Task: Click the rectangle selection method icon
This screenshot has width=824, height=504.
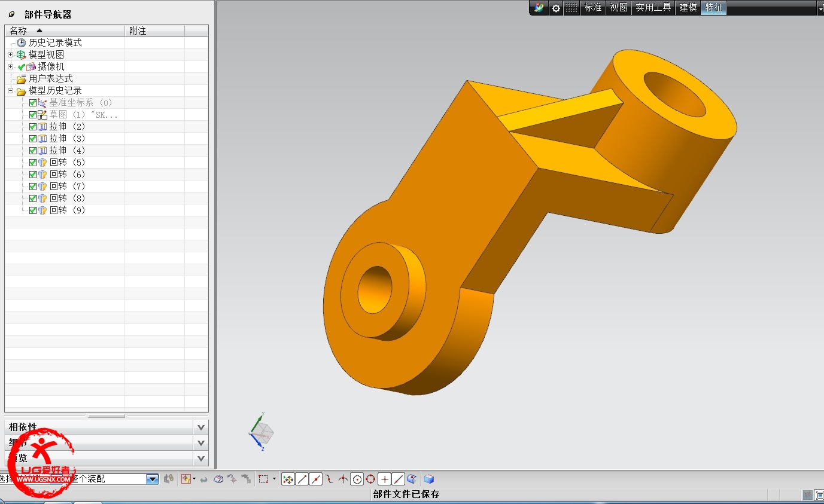Action: point(263,479)
